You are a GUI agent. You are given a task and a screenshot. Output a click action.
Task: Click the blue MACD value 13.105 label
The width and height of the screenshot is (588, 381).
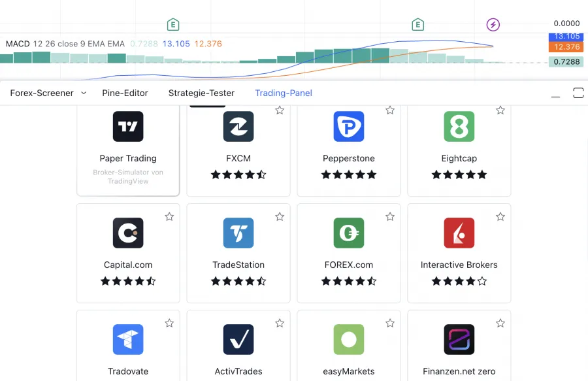point(176,44)
